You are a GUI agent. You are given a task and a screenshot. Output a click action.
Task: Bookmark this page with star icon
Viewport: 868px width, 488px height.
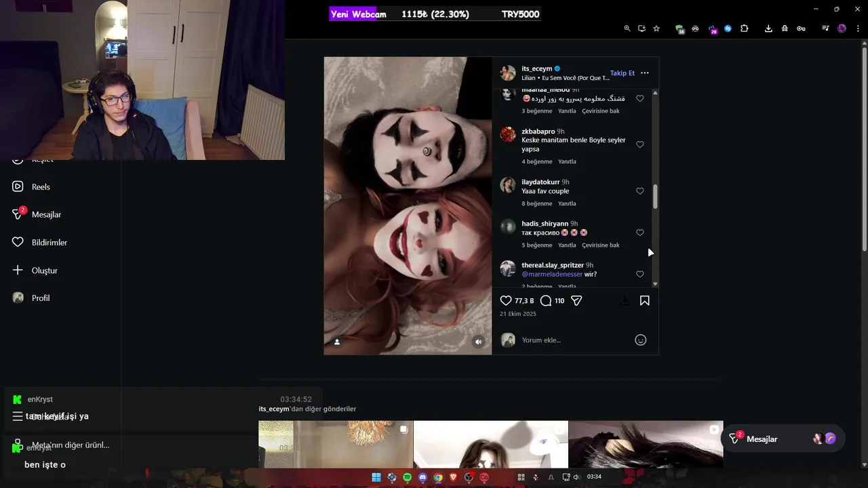[656, 28]
